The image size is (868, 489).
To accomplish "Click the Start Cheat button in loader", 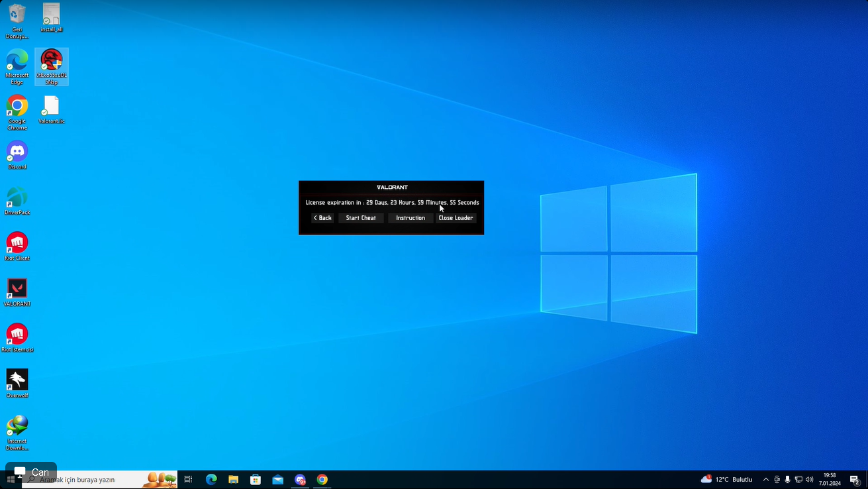I will 361,218.
